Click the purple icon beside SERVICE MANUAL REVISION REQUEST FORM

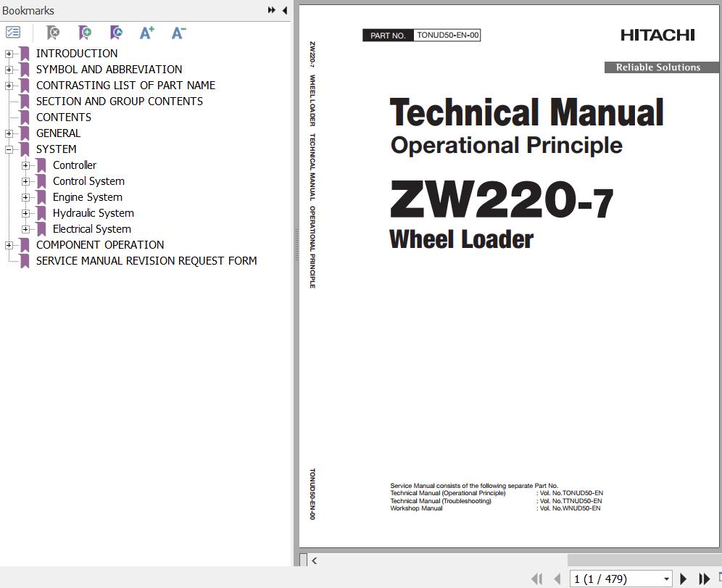tap(25, 261)
